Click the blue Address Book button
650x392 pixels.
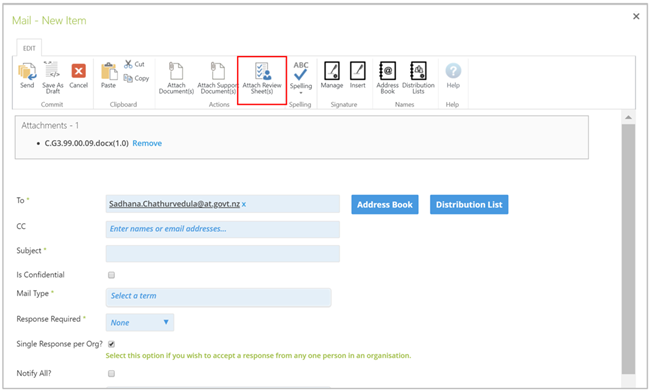tap(385, 204)
